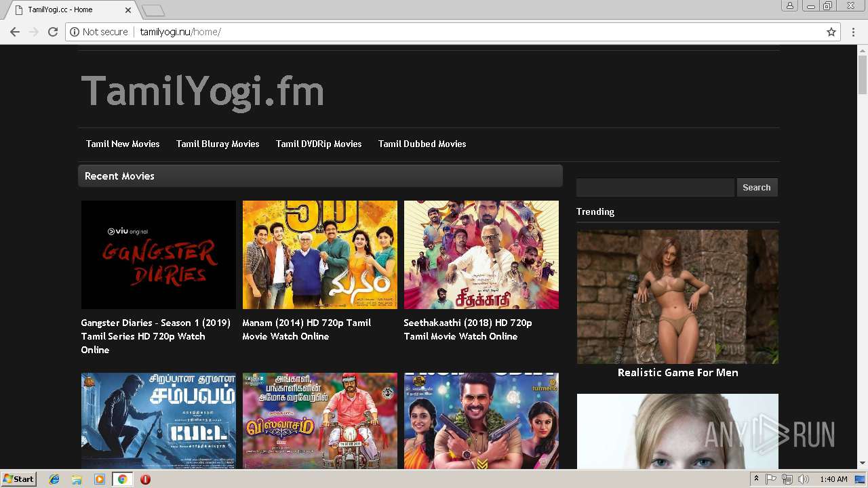
Task: Open the Chrome three-dot menu
Action: click(x=854, y=32)
